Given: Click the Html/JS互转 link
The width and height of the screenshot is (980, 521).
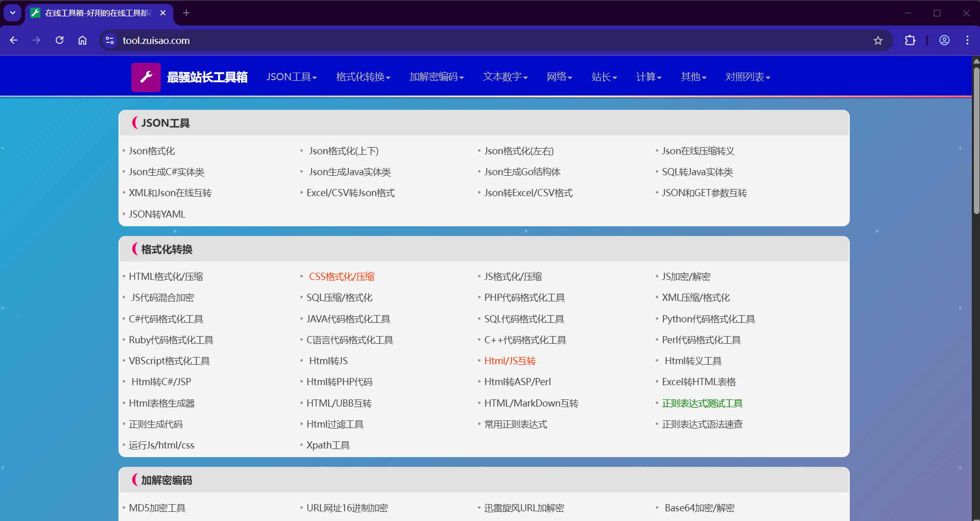Looking at the screenshot, I should click(510, 361).
